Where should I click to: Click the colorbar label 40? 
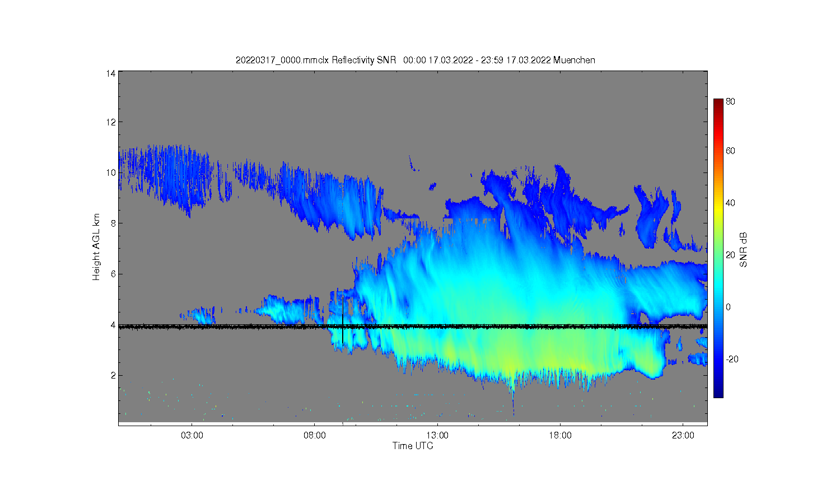coord(730,203)
